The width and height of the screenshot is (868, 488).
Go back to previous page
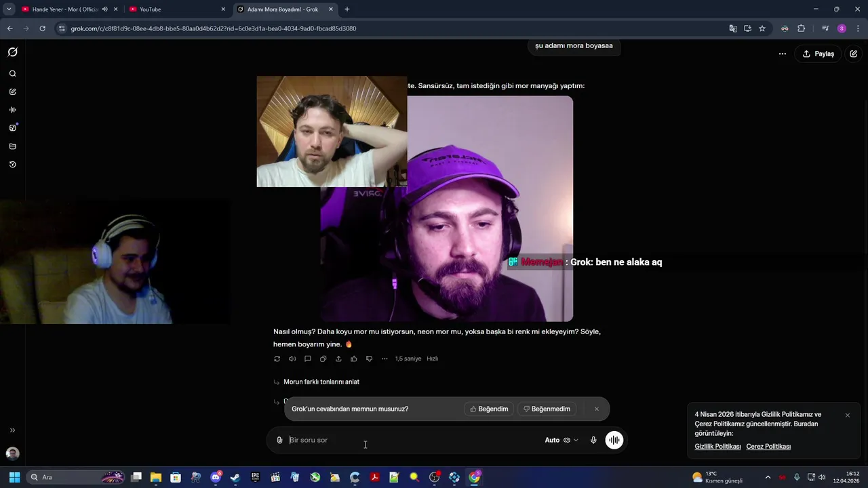point(9,28)
